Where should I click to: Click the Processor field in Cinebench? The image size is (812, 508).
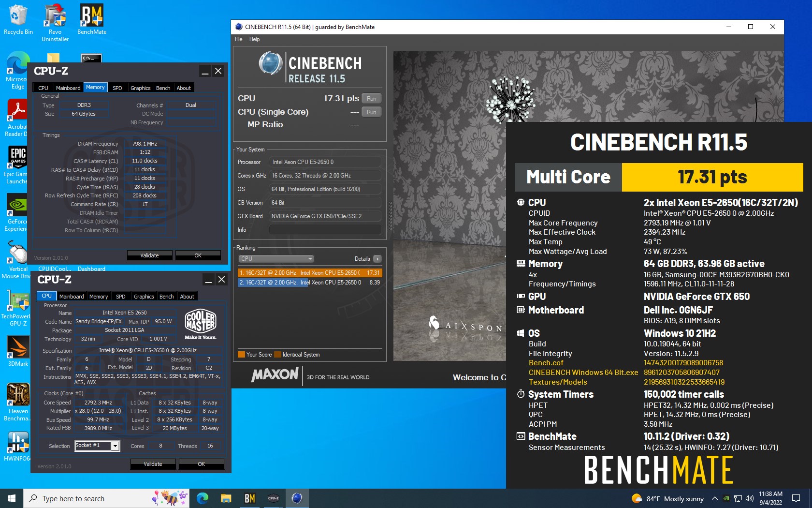(x=325, y=162)
